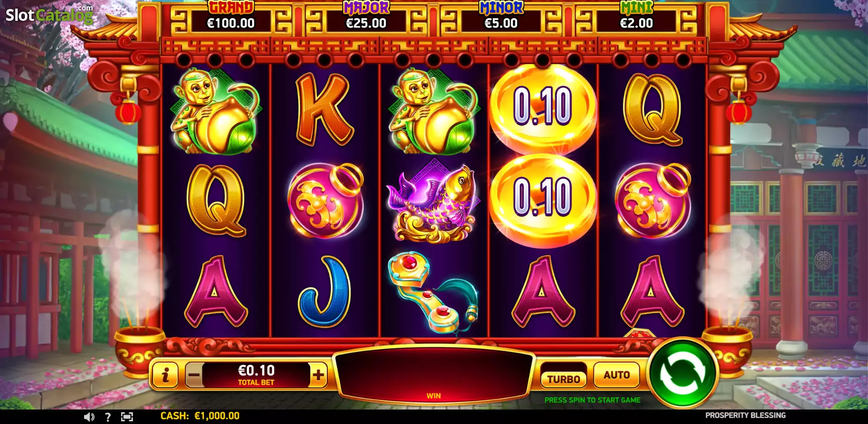Decrease total bet with minus button

point(194,375)
